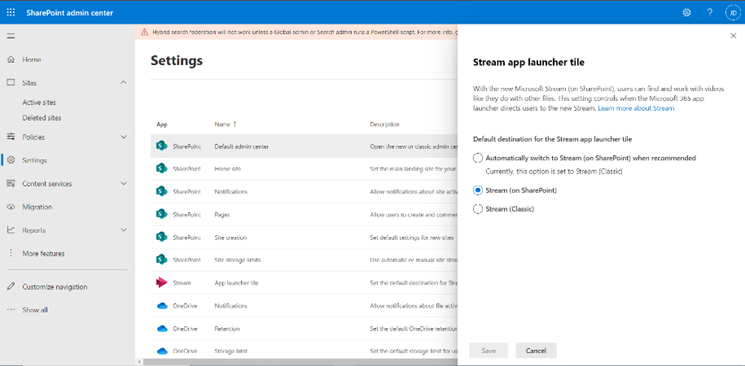The width and height of the screenshot is (745, 366).
Task: Click the Cancel button
Action: point(536,351)
